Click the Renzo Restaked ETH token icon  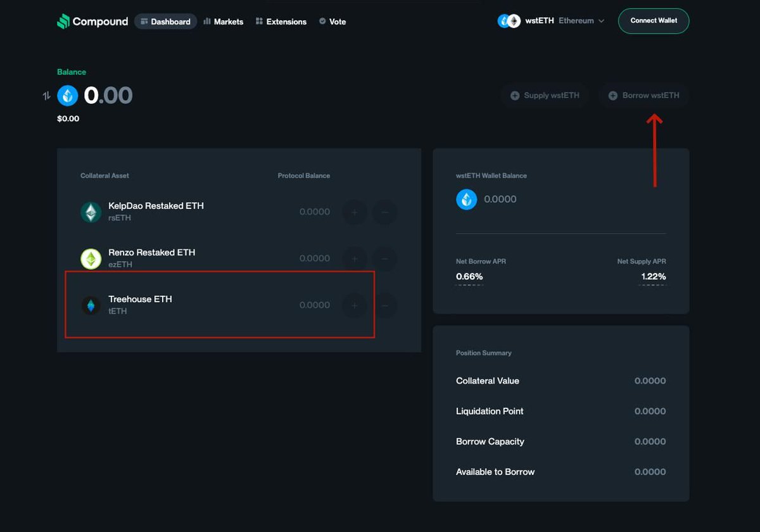pyautogui.click(x=91, y=258)
